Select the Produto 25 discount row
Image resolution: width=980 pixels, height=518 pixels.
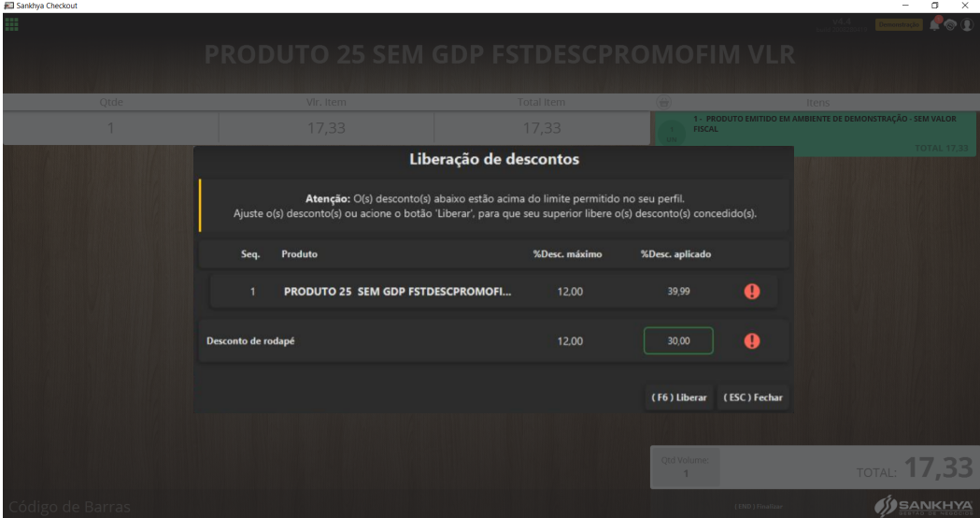pyautogui.click(x=494, y=292)
